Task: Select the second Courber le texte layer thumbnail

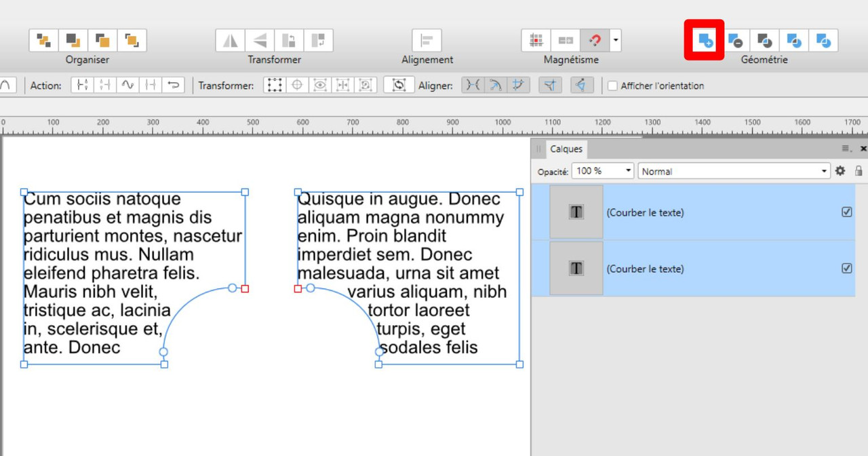Action: tap(576, 269)
